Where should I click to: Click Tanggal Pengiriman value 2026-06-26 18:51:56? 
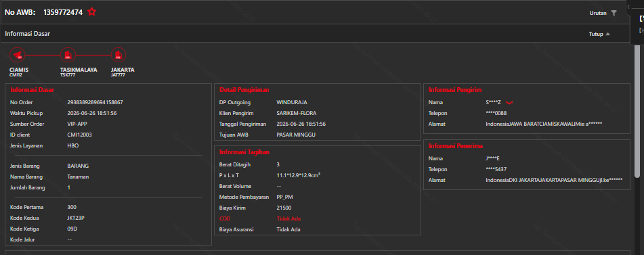click(x=301, y=124)
